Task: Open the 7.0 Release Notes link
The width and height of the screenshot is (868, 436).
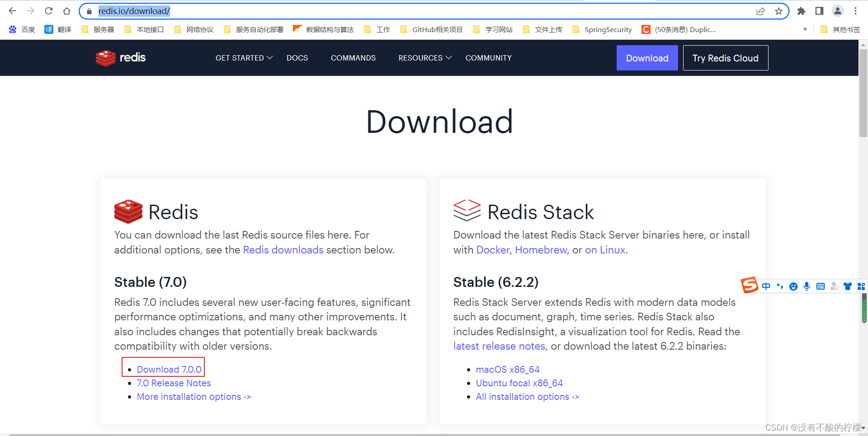Action: click(174, 383)
